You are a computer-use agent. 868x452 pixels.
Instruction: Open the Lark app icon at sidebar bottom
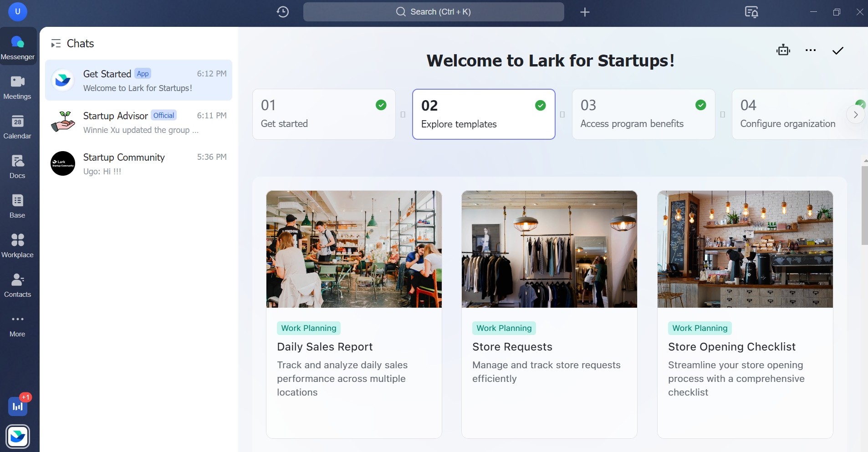18,437
